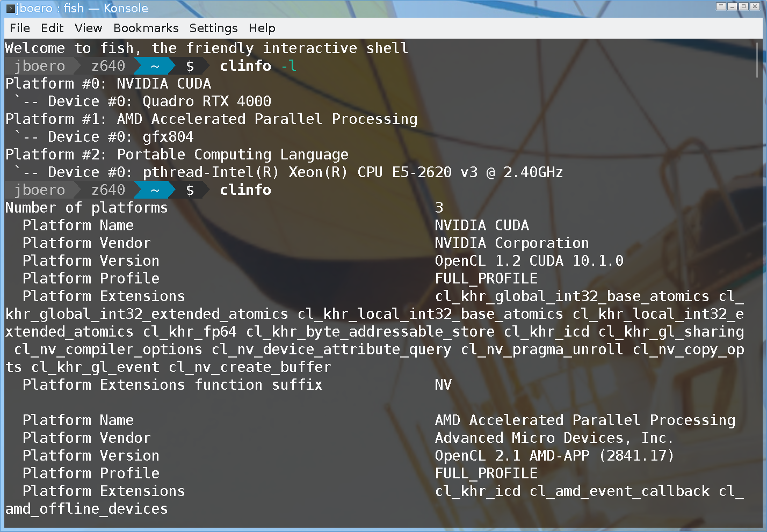Click the 'pthread-Intel(R) Xeon(R) CPU E5-2620' device line
This screenshot has width=767, height=532.
click(x=353, y=172)
